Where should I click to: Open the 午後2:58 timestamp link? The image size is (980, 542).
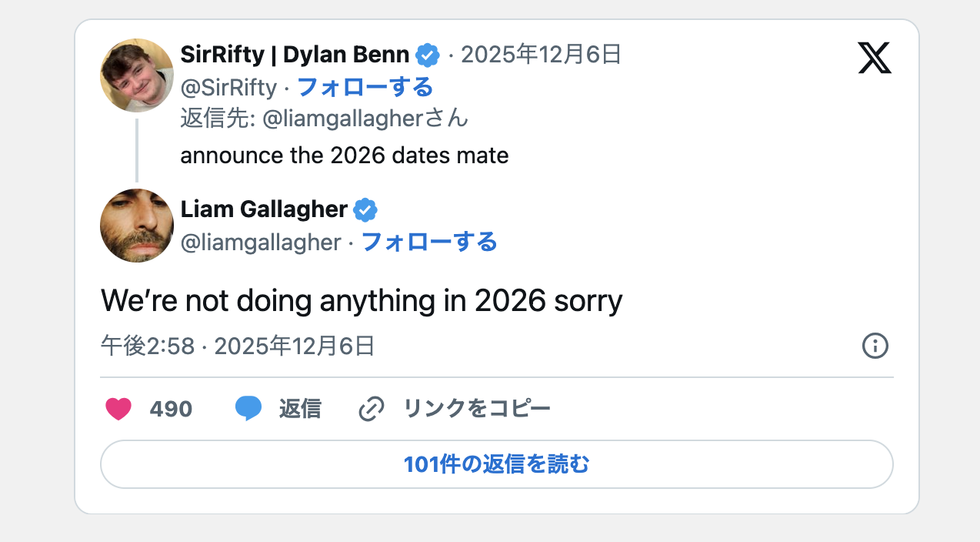click(146, 346)
